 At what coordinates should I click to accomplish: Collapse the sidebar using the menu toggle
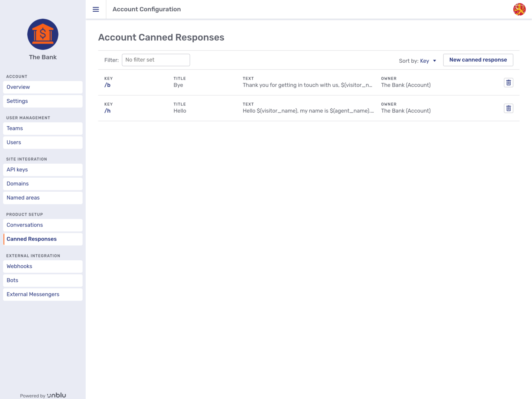click(x=96, y=9)
